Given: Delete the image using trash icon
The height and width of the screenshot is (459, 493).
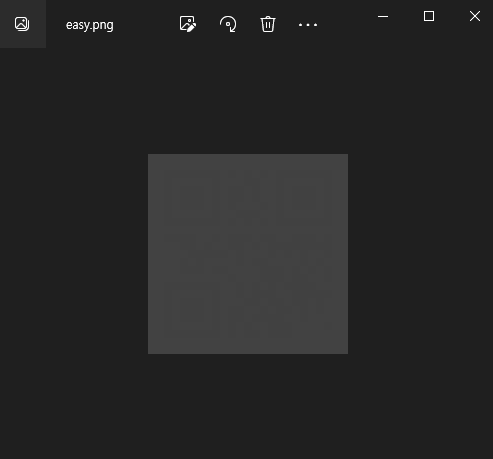Looking at the screenshot, I should click(x=268, y=24).
